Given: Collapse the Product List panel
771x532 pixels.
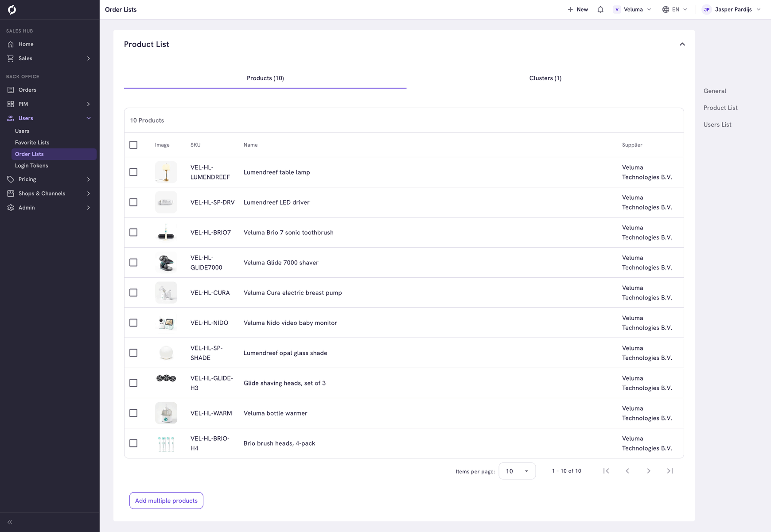Looking at the screenshot, I should click(x=682, y=44).
